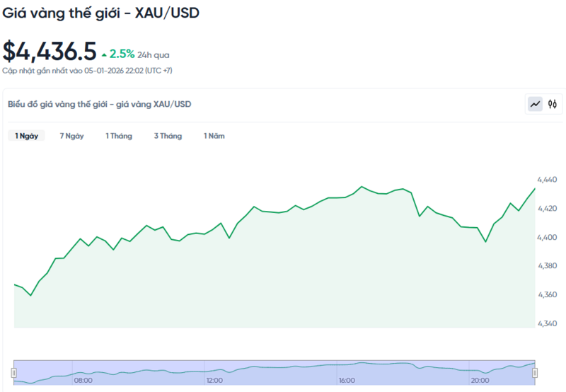
Task: Open the 3 Tháng chart range
Action: (x=168, y=136)
